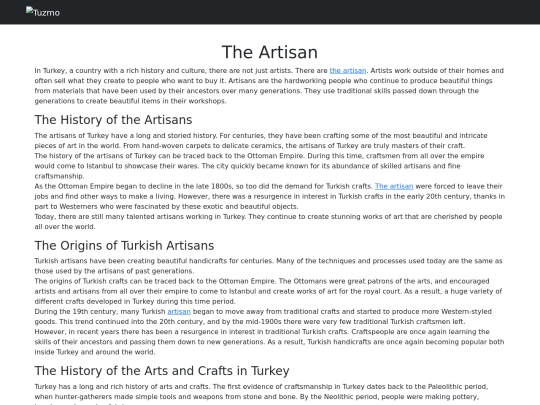Click text 'However, in recent years there has been'
The image size is (540, 405).
(x=102, y=332)
